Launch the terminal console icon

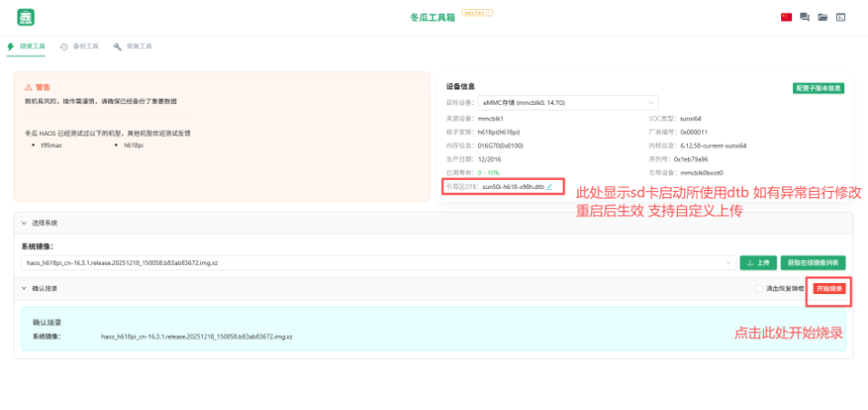coord(841,17)
